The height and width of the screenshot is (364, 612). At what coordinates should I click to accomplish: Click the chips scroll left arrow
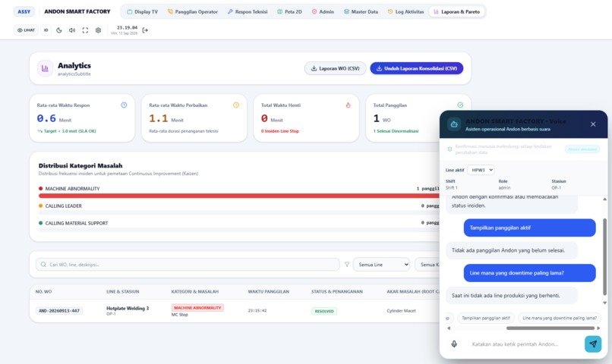(449, 328)
